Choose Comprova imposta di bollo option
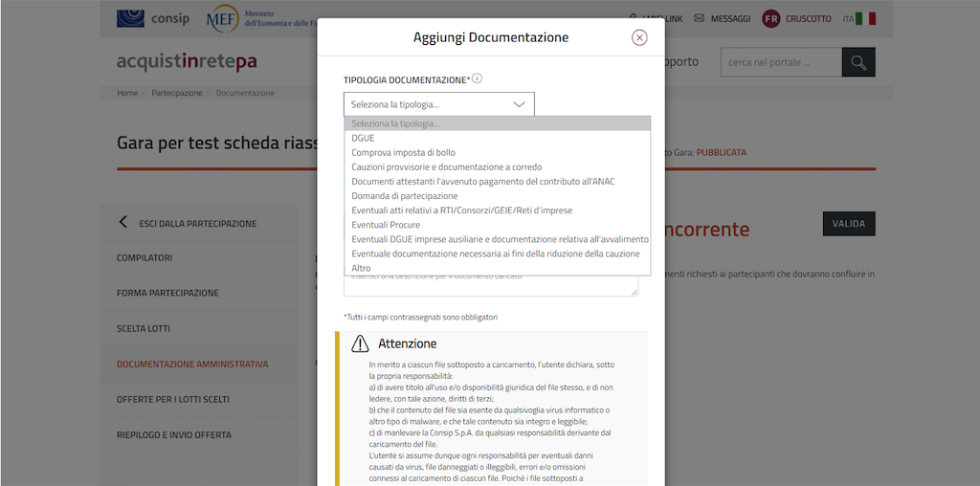 (x=403, y=152)
